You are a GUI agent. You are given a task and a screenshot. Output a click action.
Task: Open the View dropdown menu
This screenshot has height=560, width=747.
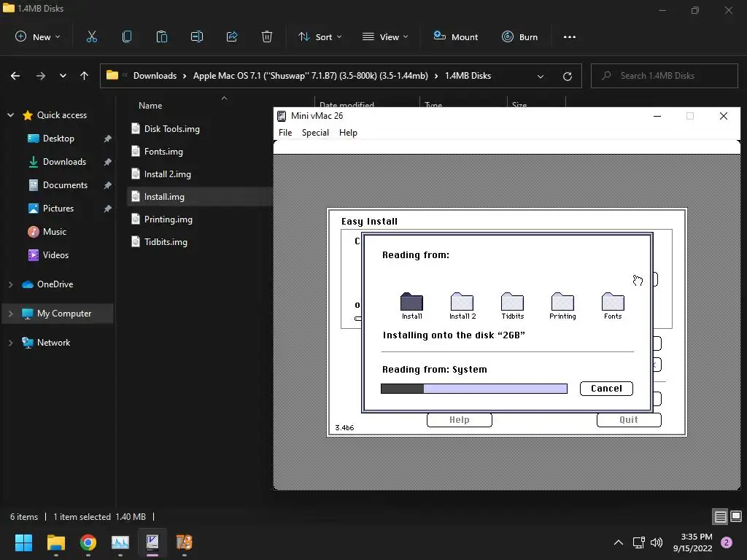385,36
